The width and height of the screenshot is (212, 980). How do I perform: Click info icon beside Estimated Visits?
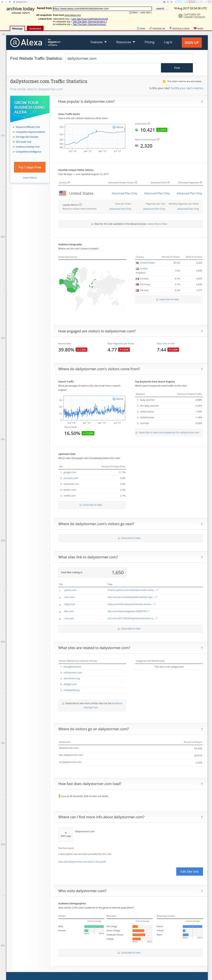pyautogui.click(x=168, y=183)
